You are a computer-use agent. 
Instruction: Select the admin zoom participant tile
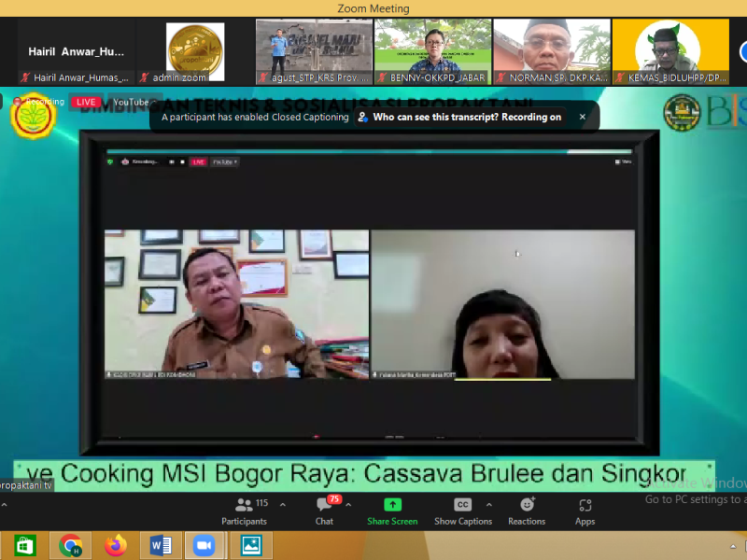[x=195, y=52]
